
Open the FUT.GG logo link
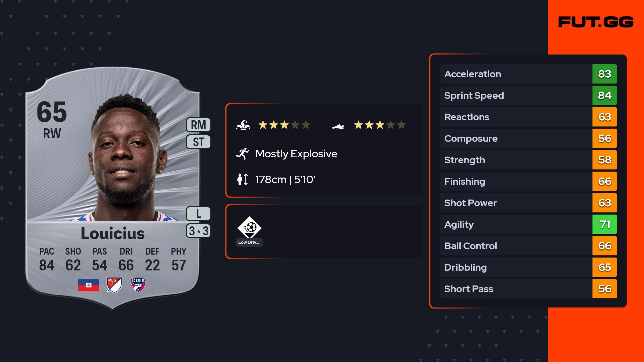pos(596,22)
